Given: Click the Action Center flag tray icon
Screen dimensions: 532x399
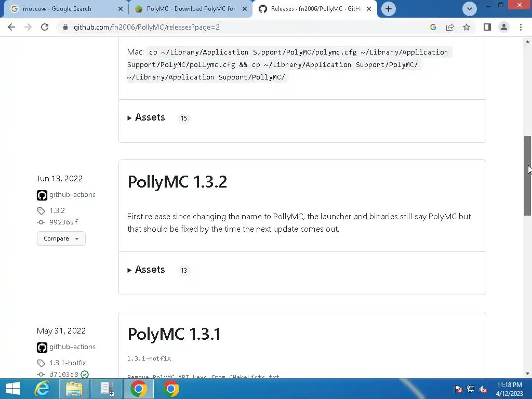Looking at the screenshot, I should pyautogui.click(x=458, y=389).
